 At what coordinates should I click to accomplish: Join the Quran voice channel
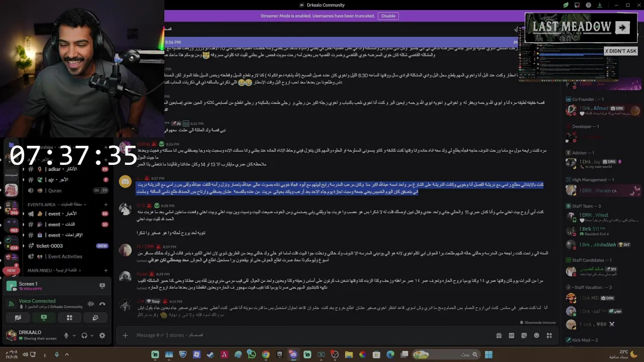[68, 191]
